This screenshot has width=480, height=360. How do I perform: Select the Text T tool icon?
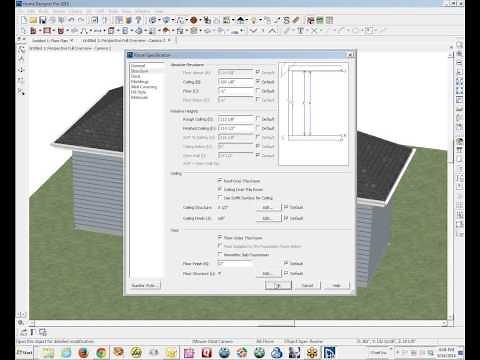[x=300, y=31]
